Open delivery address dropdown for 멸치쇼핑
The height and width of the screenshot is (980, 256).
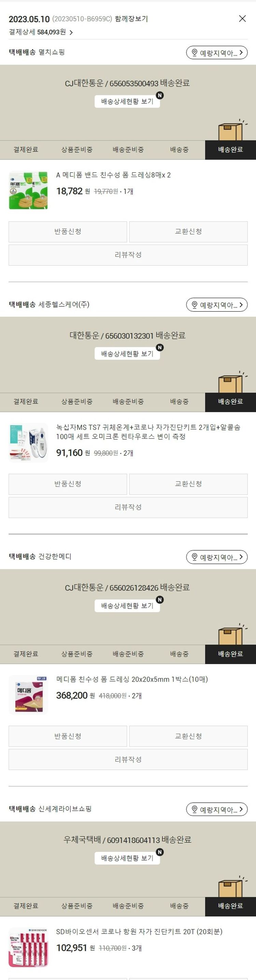217,53
